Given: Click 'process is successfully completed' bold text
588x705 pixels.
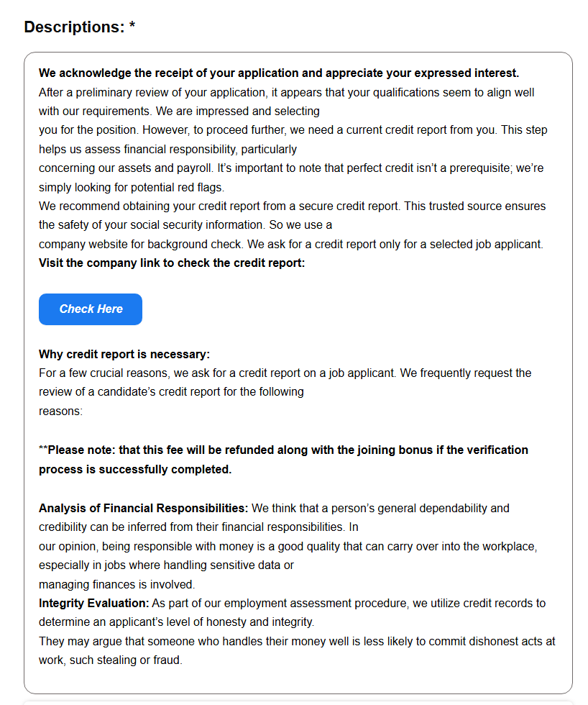Looking at the screenshot, I should tap(135, 469).
